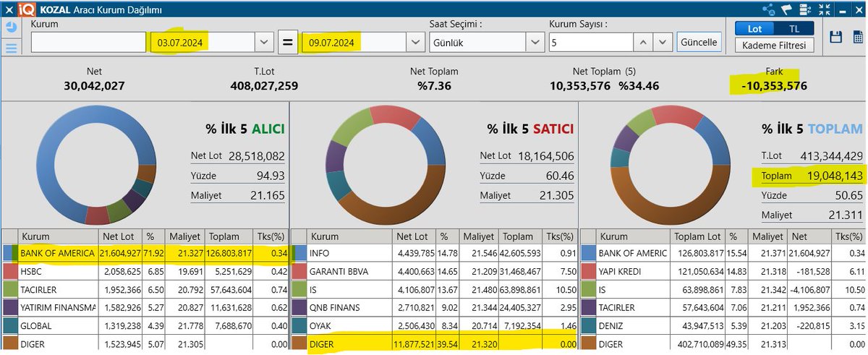Open the 03.07.2024 start date dropdown
The image size is (868, 355).
pos(263,42)
